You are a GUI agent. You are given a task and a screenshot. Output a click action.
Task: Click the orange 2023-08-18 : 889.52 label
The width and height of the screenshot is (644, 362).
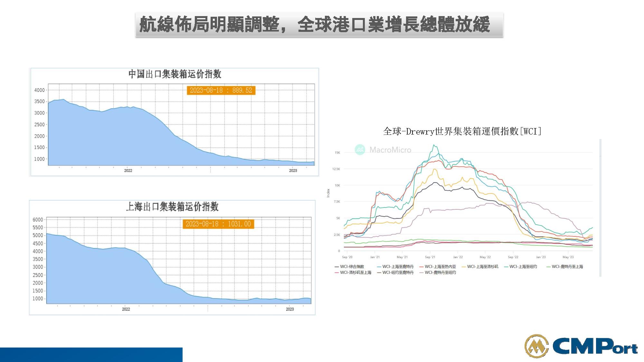click(x=221, y=90)
